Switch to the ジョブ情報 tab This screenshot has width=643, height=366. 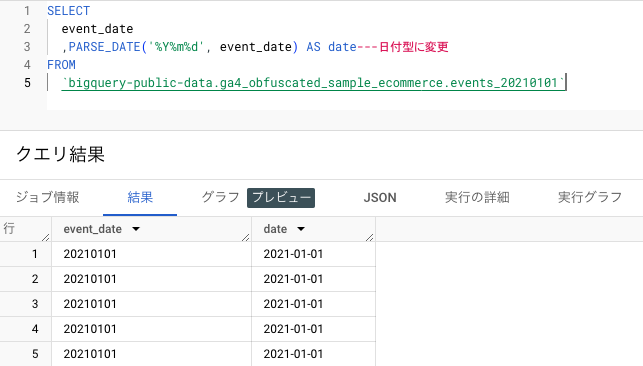48,198
